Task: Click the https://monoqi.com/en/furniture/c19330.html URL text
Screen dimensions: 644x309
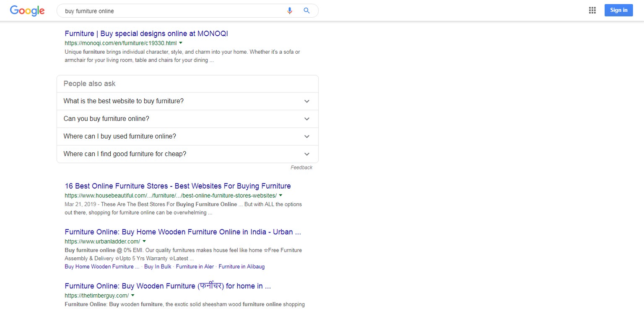Action: 121,43
